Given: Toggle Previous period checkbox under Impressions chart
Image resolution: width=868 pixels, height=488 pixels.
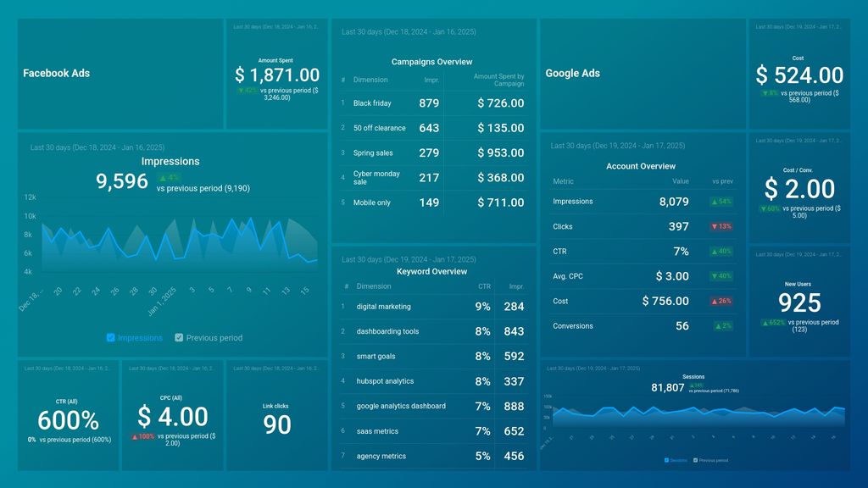Looking at the screenshot, I should [x=179, y=337].
